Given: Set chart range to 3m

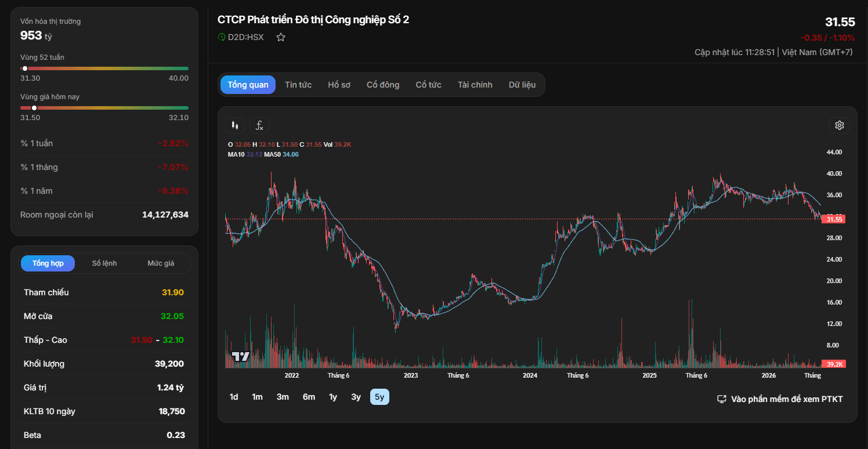Looking at the screenshot, I should point(283,397).
